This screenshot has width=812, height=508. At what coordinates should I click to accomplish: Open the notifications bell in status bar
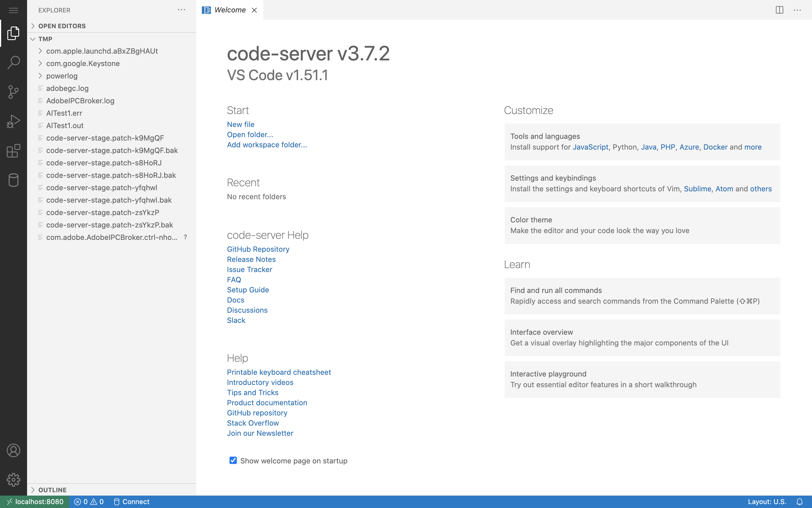[800, 502]
